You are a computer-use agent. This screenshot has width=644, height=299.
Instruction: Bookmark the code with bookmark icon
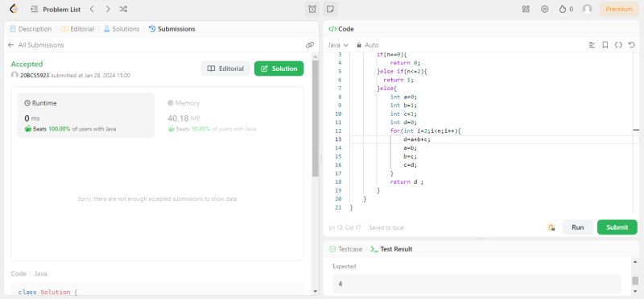pos(605,45)
